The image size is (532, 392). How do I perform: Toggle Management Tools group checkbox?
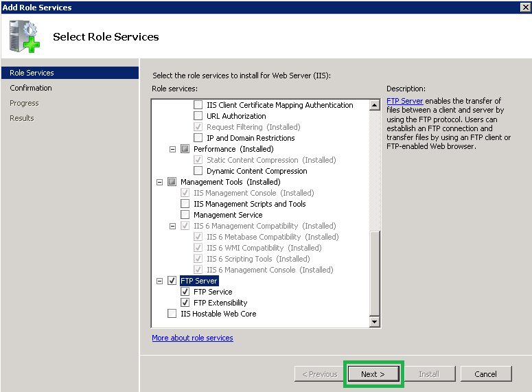(x=172, y=181)
